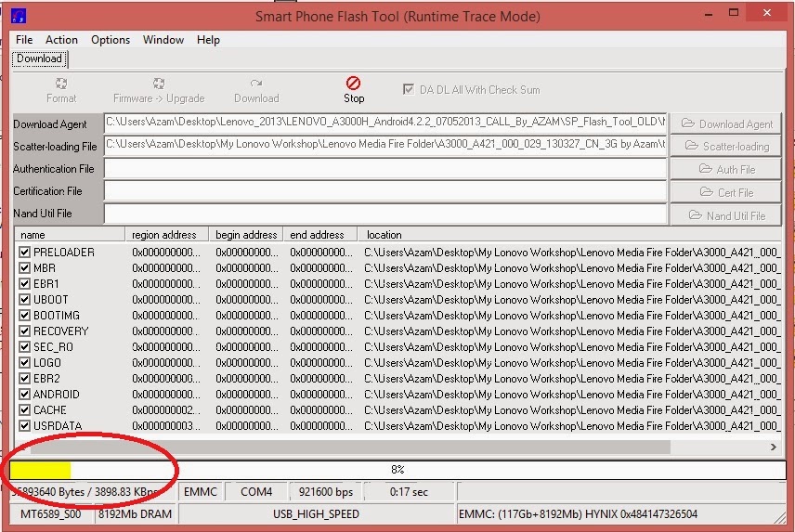Select the Download tab
This screenshot has width=795, height=532.
tap(39, 58)
